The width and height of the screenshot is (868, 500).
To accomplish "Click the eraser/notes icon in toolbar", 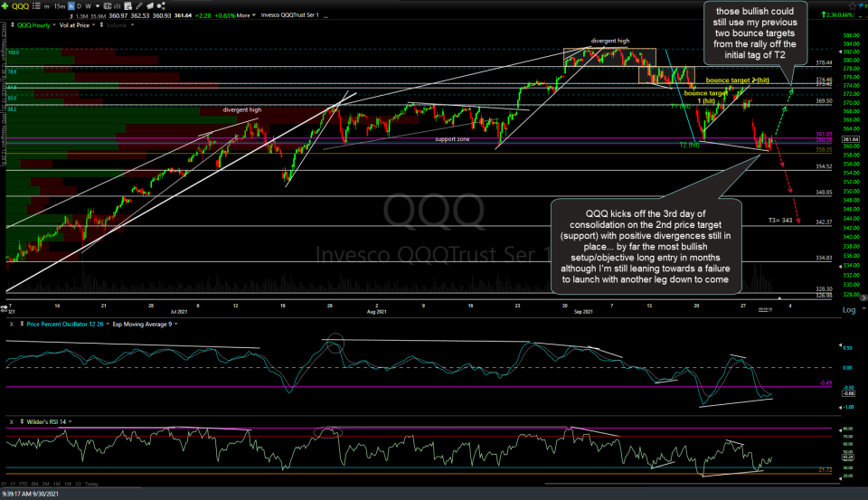I will (150, 6).
